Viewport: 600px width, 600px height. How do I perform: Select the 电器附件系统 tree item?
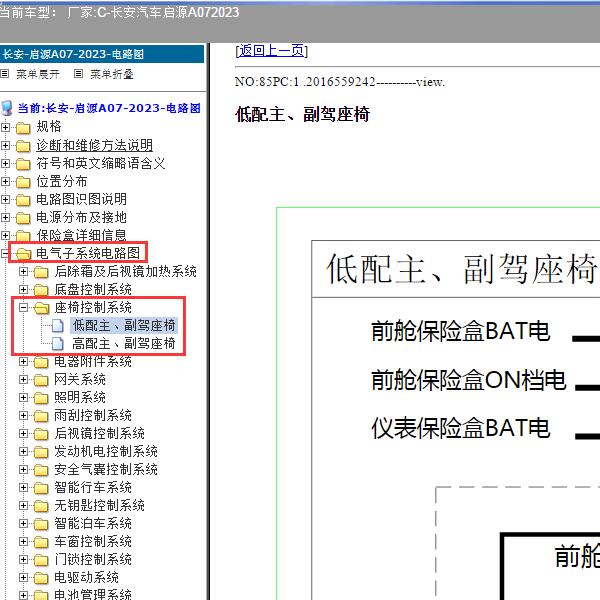(93, 361)
